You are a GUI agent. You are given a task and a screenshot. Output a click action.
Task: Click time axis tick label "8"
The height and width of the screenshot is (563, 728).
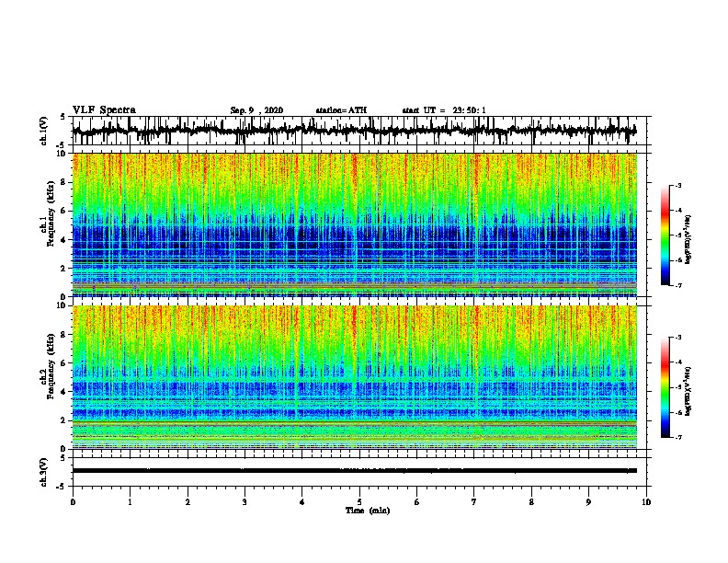531,502
